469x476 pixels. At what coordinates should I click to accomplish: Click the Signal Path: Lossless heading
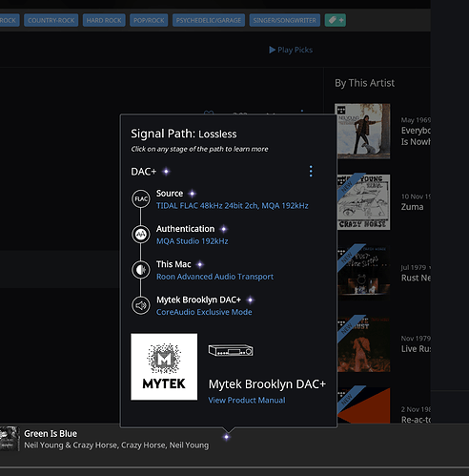(184, 134)
